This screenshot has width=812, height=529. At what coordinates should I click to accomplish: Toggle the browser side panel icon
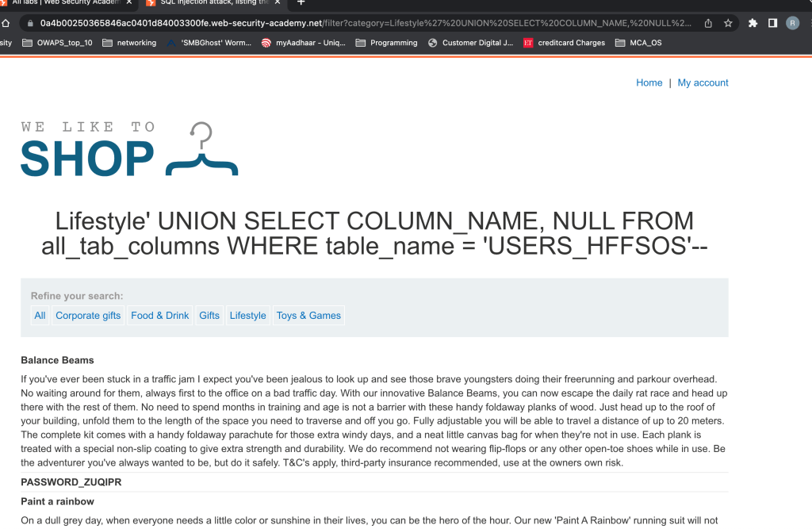coord(772,23)
